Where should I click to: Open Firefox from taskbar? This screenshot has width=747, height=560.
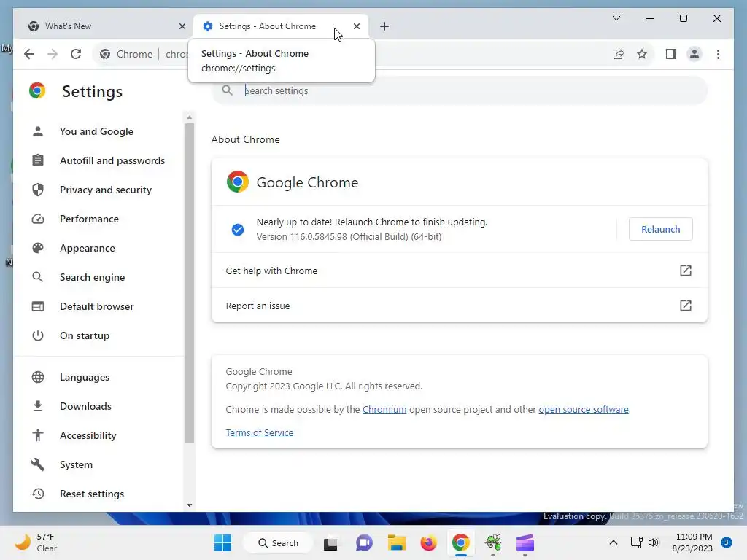click(428, 542)
